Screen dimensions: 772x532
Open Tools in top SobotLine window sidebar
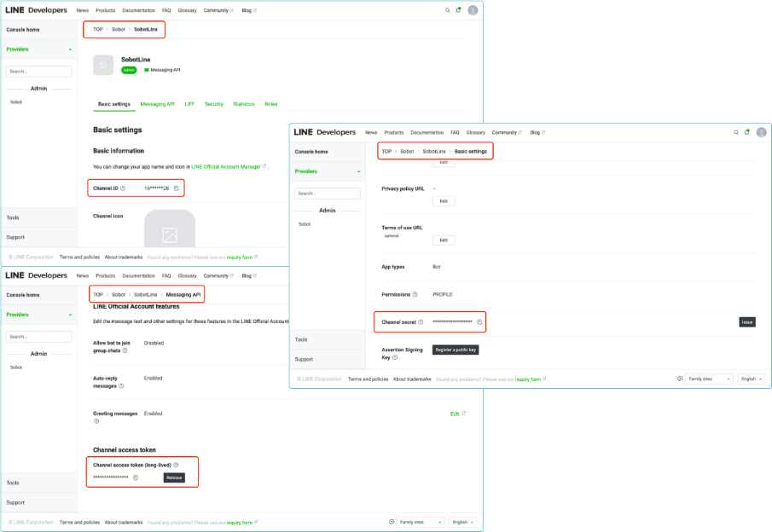tap(13, 217)
